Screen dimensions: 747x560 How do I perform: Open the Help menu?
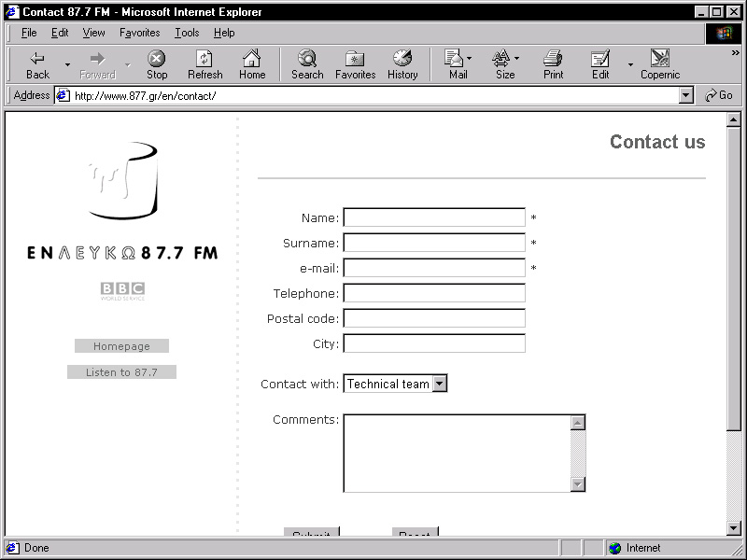click(224, 33)
